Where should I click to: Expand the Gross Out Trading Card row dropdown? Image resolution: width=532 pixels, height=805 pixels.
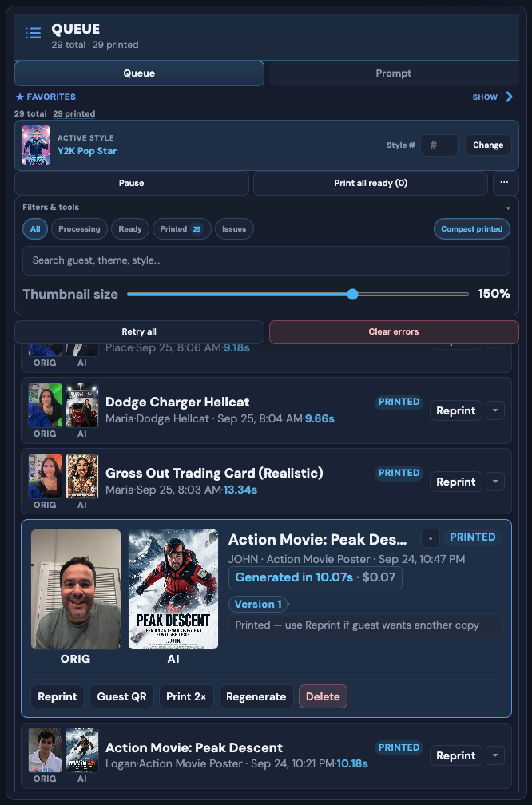coord(495,482)
